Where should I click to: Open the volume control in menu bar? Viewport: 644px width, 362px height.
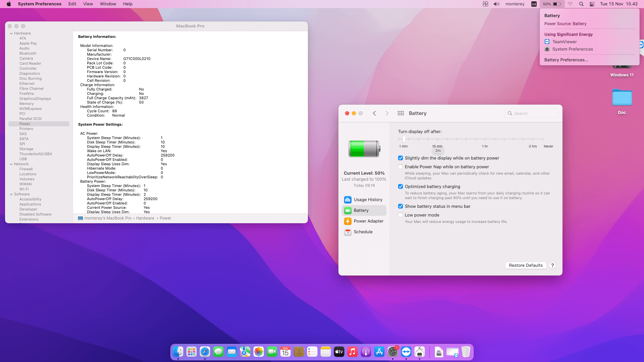(496, 4)
